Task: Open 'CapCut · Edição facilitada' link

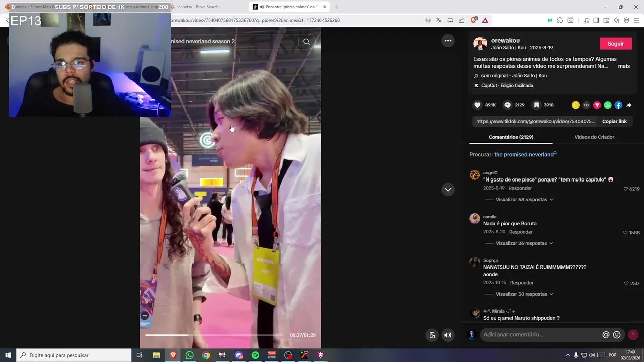Action: [x=507, y=86]
